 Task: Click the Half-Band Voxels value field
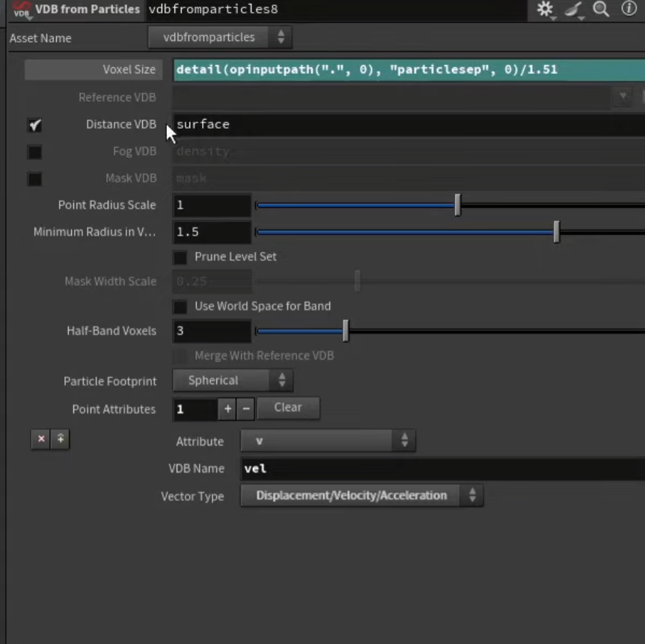point(212,331)
